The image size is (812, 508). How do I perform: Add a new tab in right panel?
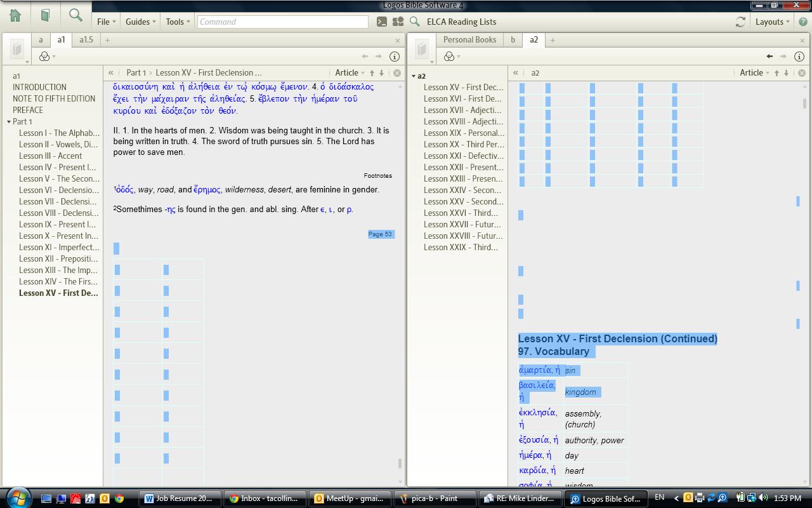553,40
